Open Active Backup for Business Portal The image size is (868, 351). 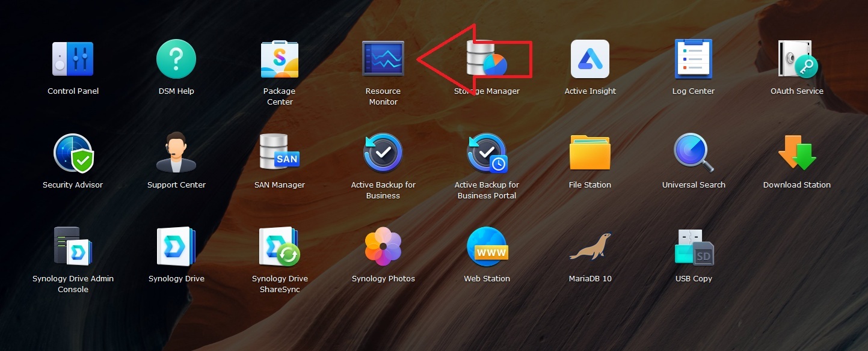[487, 153]
